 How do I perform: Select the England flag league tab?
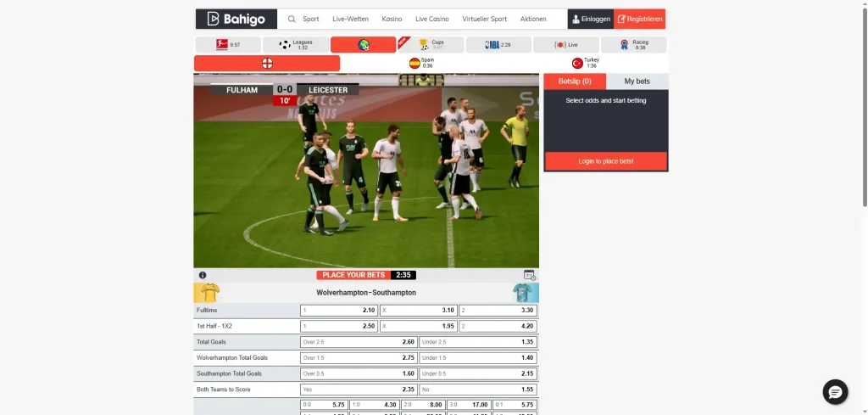tap(267, 63)
